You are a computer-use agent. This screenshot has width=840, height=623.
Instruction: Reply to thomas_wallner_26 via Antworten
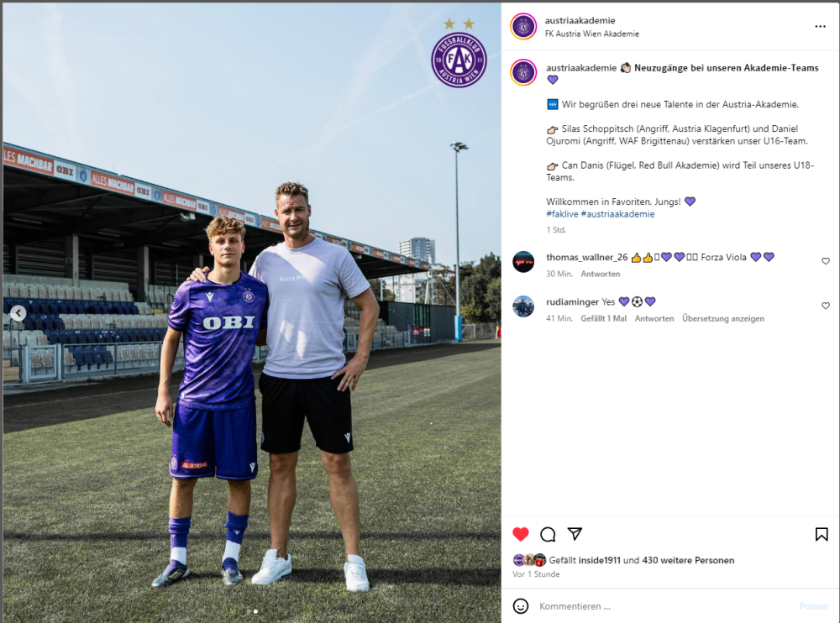point(600,274)
